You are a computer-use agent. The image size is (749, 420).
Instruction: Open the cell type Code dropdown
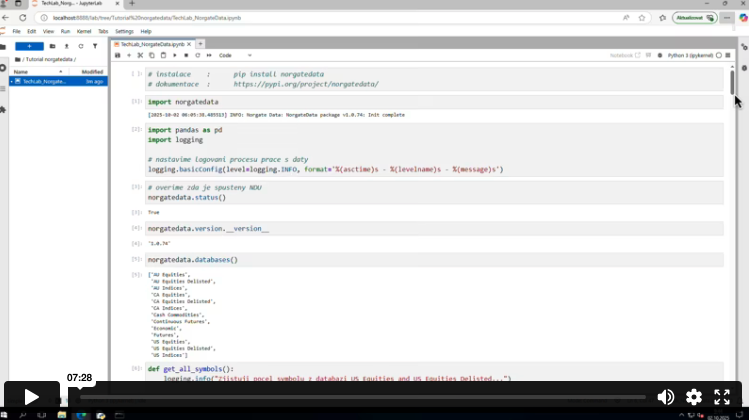point(235,56)
